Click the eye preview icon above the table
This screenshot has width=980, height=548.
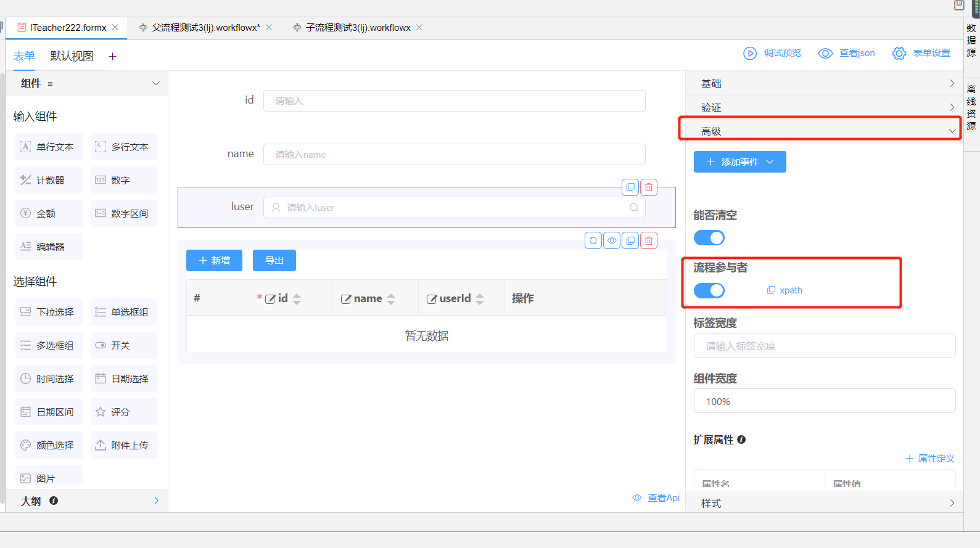[612, 241]
